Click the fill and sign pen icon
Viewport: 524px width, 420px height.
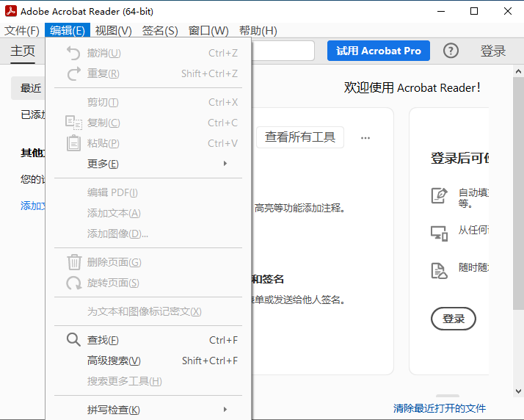[x=439, y=195]
